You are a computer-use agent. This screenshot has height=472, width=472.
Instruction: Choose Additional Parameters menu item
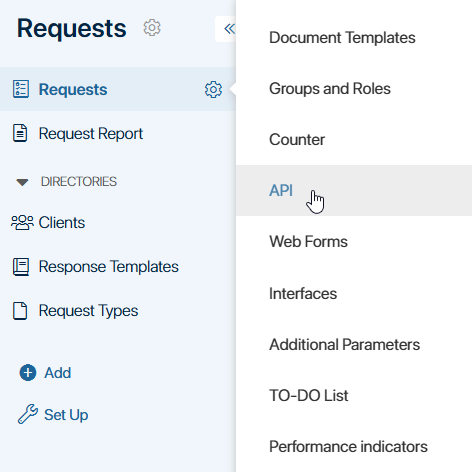click(345, 344)
